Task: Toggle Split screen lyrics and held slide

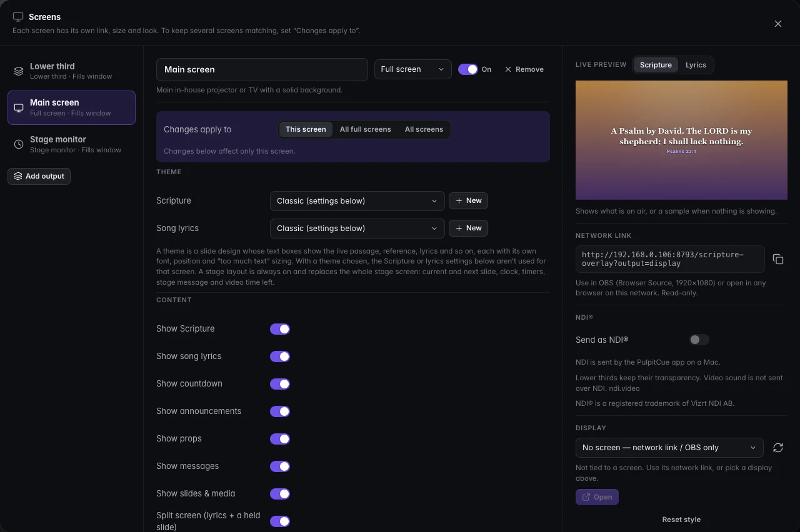Action: point(280,521)
